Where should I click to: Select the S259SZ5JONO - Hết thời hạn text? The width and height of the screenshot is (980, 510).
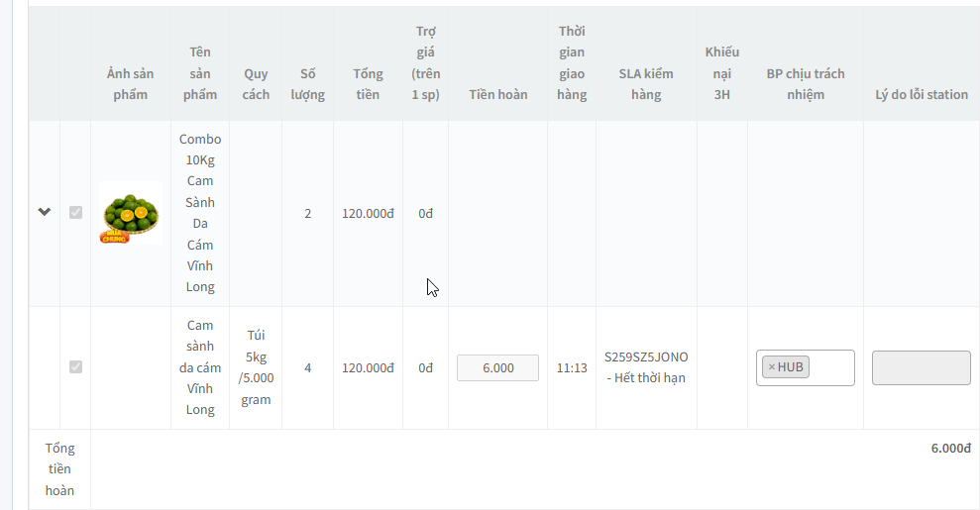tap(646, 367)
